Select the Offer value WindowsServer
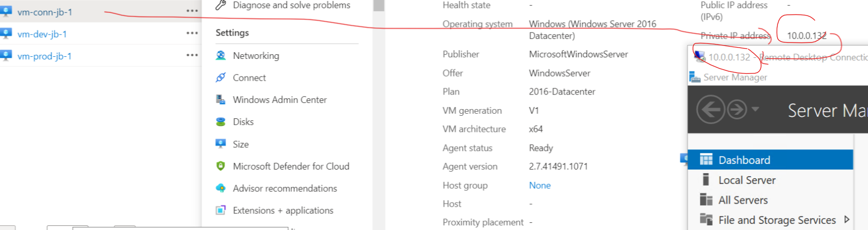This screenshot has height=230, width=868. pos(559,73)
